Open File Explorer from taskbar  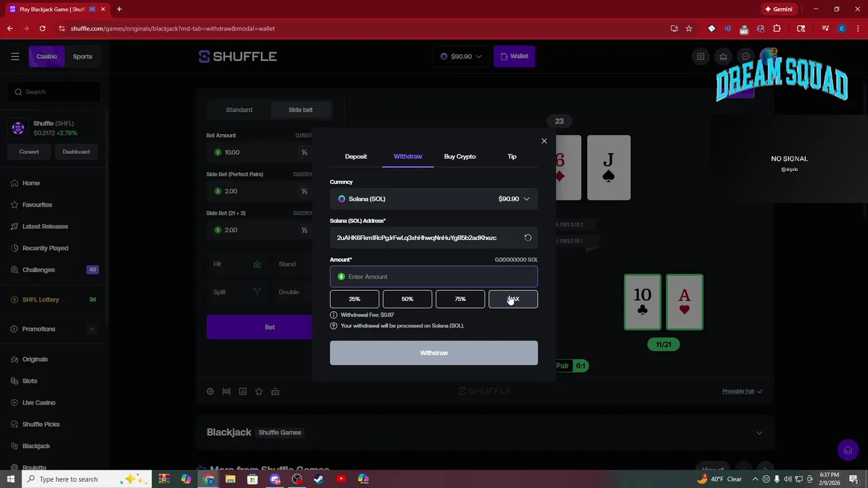pos(231,479)
